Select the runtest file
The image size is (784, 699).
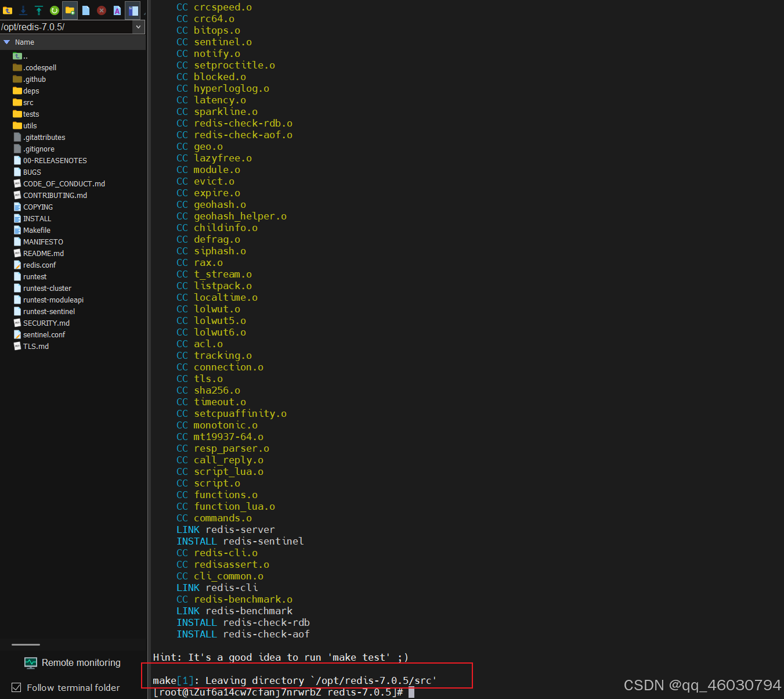click(x=30, y=277)
